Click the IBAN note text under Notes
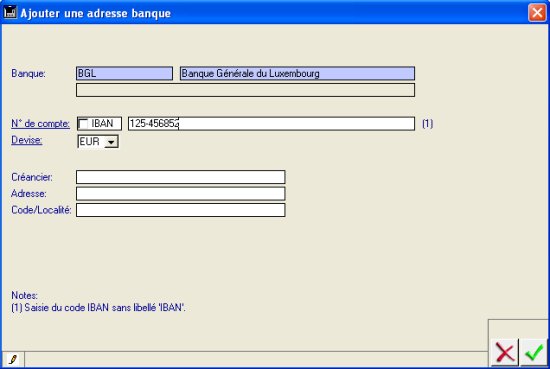This screenshot has width=550, height=369. [98, 308]
